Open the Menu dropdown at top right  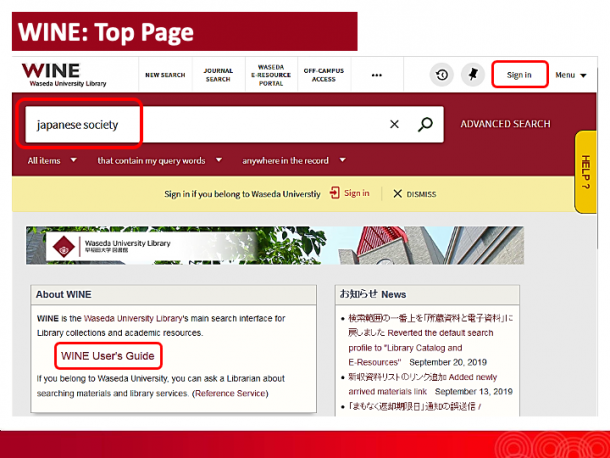[x=571, y=75]
